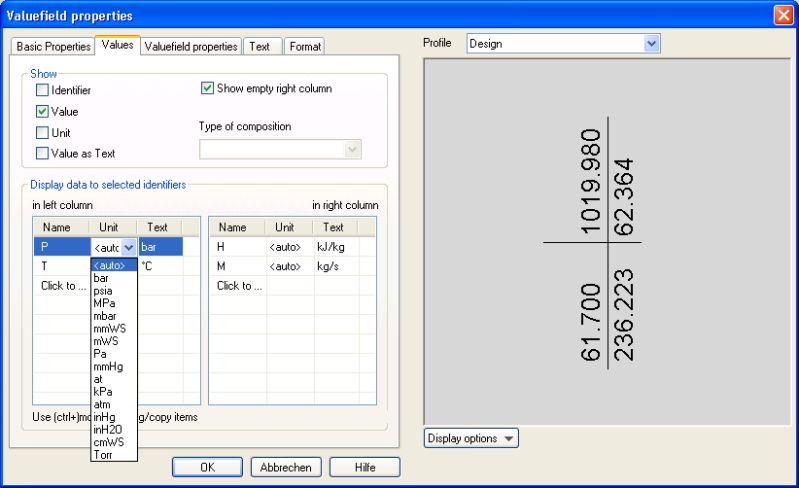Screen dimensions: 799x488
Task: Click the °C text cell of row T
Action: [x=161, y=266]
